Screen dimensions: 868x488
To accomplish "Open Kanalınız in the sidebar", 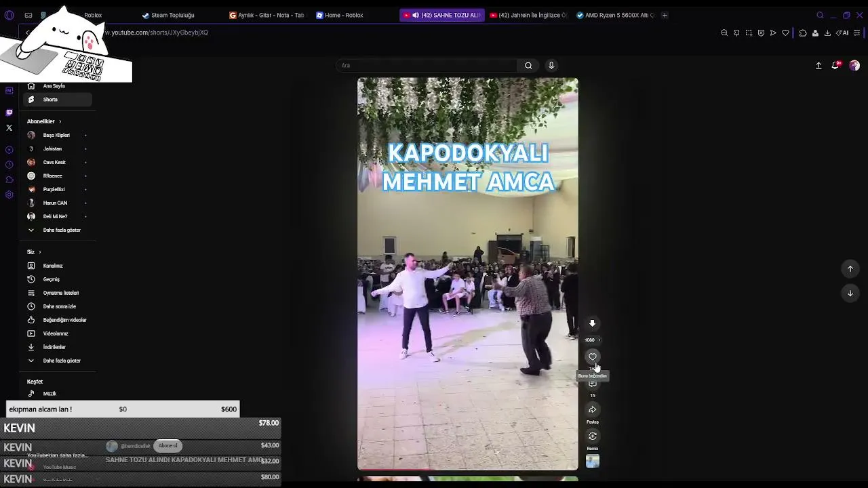I will [x=58, y=266].
